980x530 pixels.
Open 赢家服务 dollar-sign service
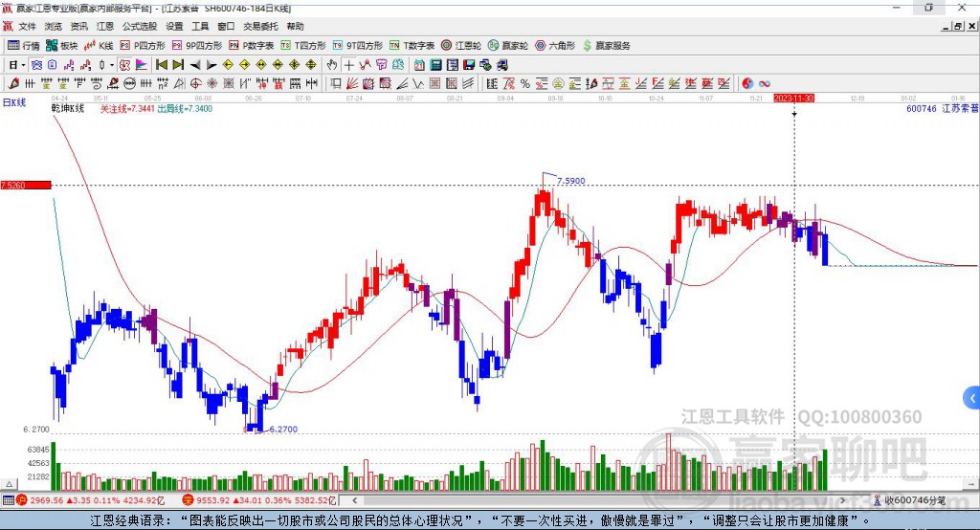point(607,46)
